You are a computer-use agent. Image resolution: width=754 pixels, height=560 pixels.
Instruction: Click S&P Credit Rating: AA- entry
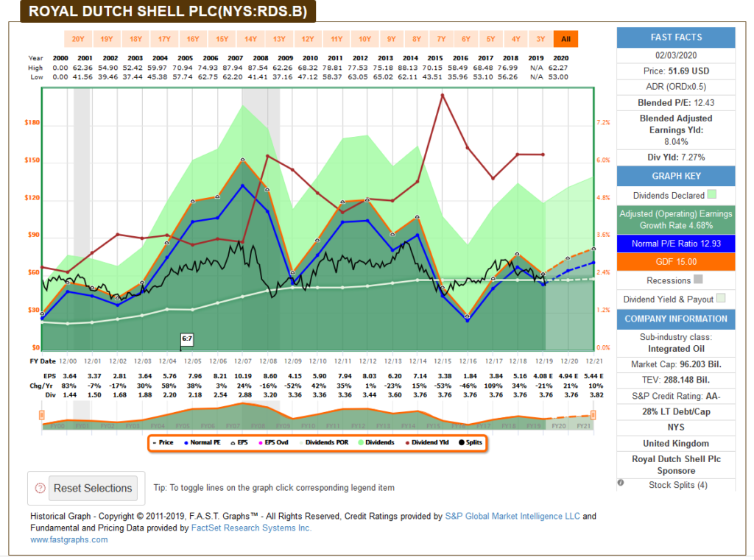coord(676,396)
